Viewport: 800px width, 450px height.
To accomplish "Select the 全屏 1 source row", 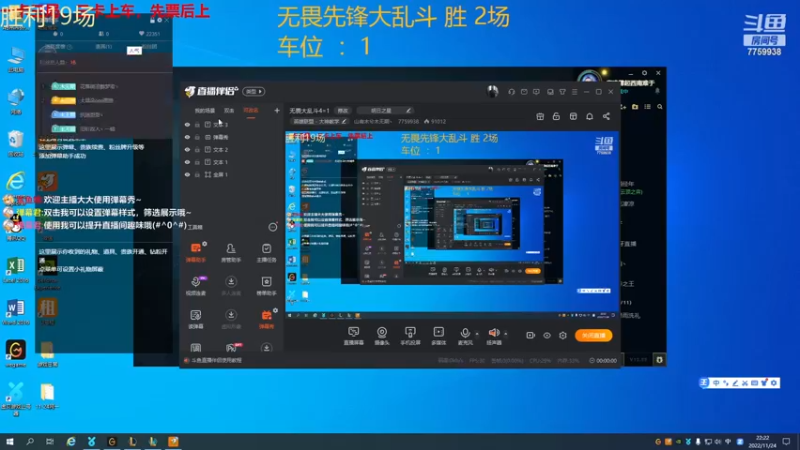I will point(231,174).
